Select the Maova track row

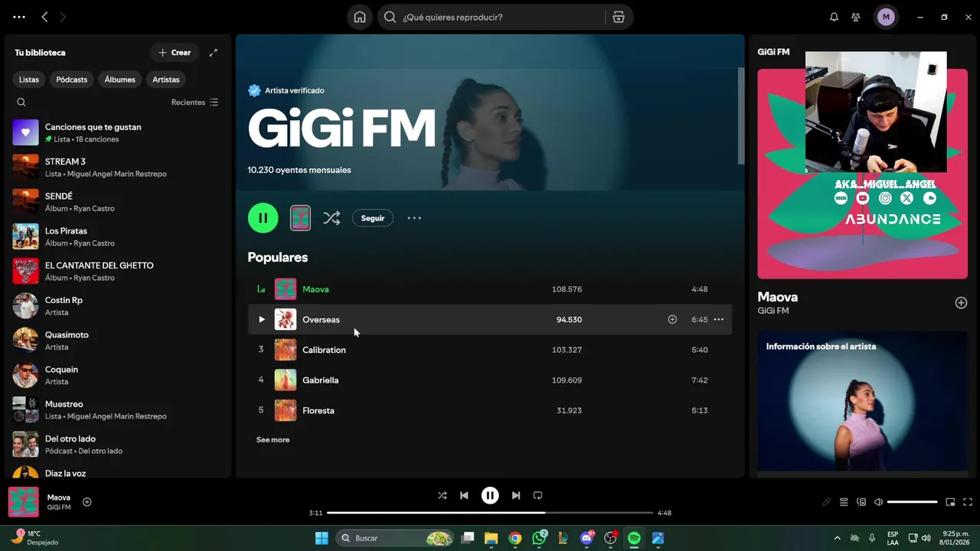[x=490, y=289]
